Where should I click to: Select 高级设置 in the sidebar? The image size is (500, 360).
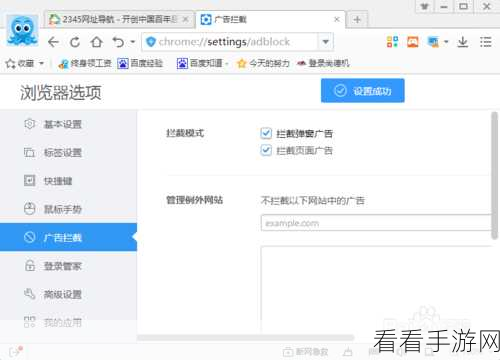pos(68,294)
